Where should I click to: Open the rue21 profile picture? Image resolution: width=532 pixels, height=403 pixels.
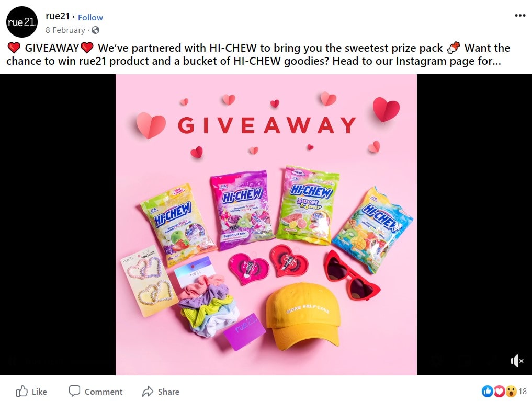coord(22,22)
